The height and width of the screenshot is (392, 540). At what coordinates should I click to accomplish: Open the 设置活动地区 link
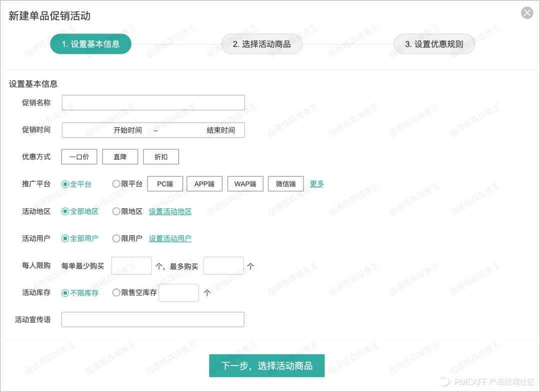point(170,211)
